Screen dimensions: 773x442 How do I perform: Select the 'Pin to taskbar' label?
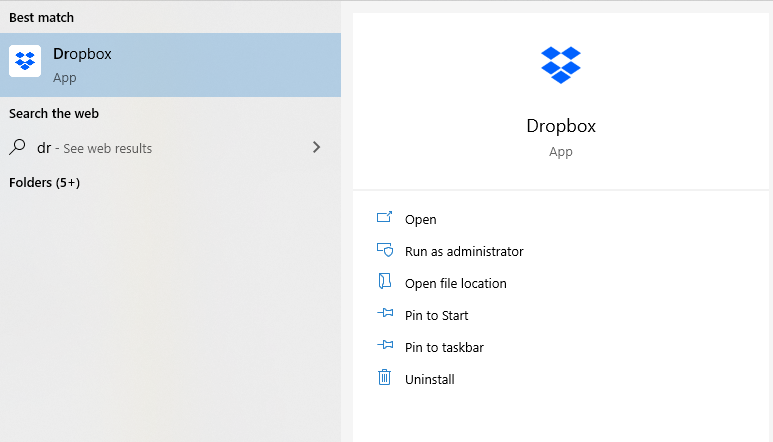tap(444, 347)
